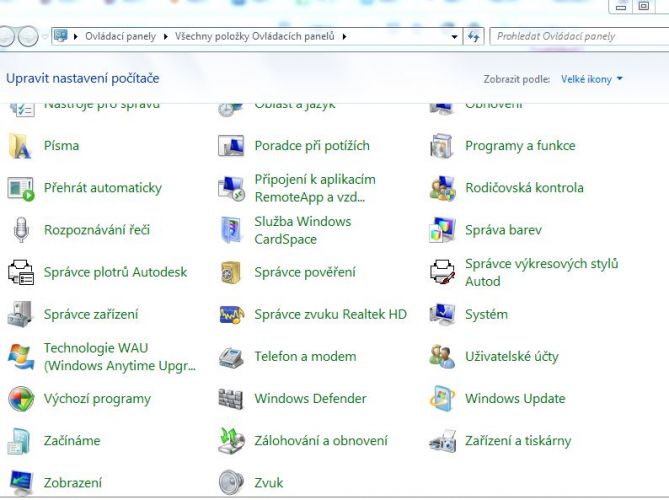The height and width of the screenshot is (500, 669).
Task: Click the Ovládací panely breadcrumb
Action: [120, 36]
